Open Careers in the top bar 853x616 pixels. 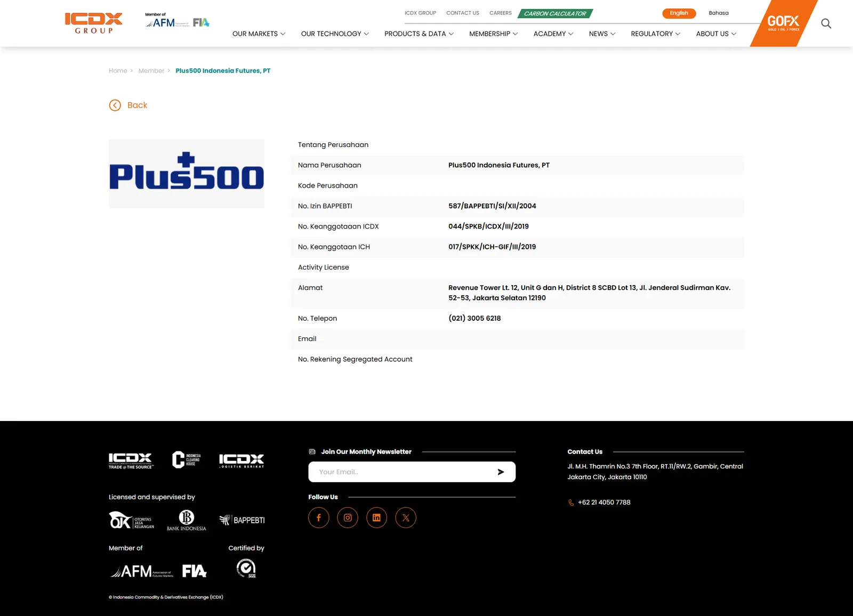501,13
